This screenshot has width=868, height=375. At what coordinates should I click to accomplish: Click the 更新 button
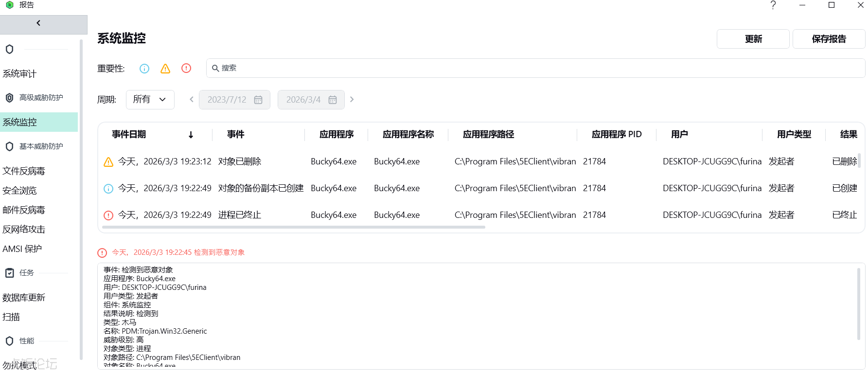(753, 39)
